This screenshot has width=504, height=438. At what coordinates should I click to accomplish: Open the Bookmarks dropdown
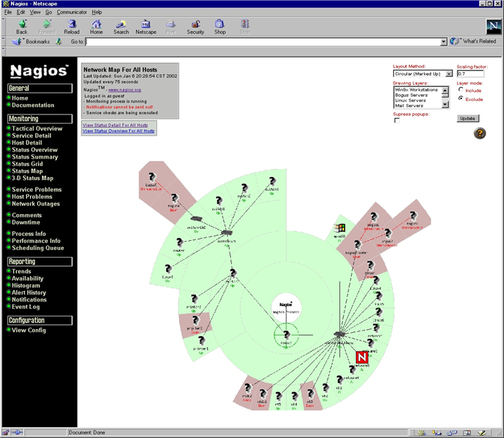pos(32,42)
